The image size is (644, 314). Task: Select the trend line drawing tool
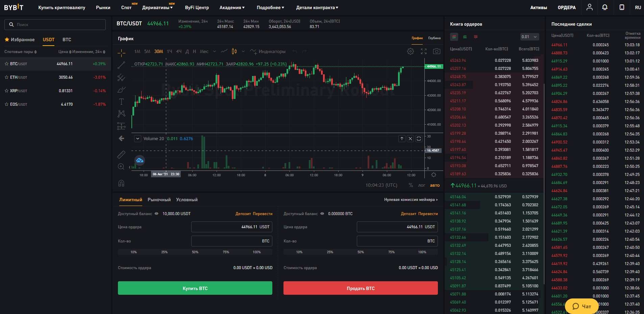pos(121,65)
